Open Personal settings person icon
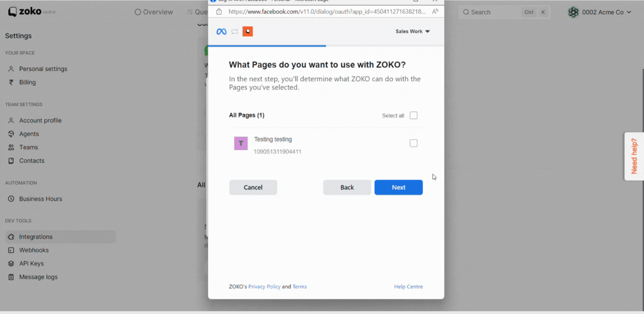Viewport: 644px width, 314px height. (11, 69)
